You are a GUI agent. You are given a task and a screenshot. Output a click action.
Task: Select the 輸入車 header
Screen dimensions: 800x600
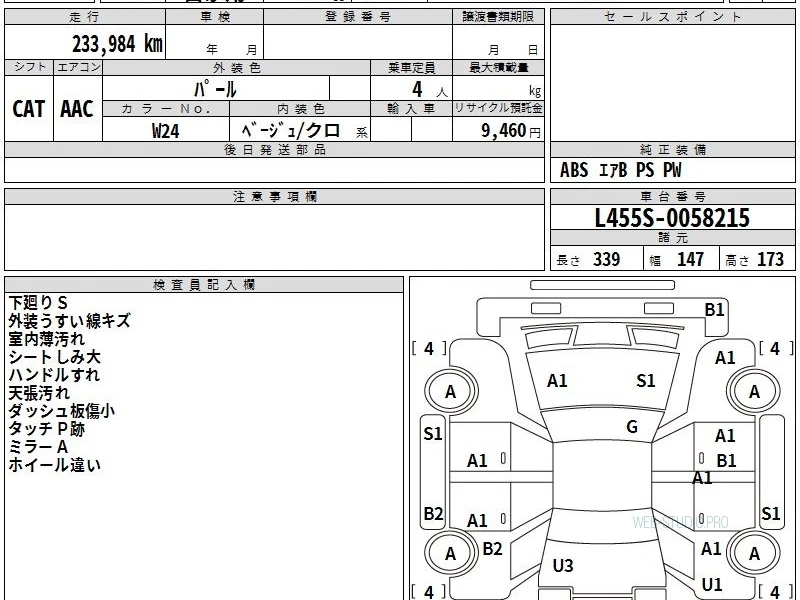tap(411, 109)
